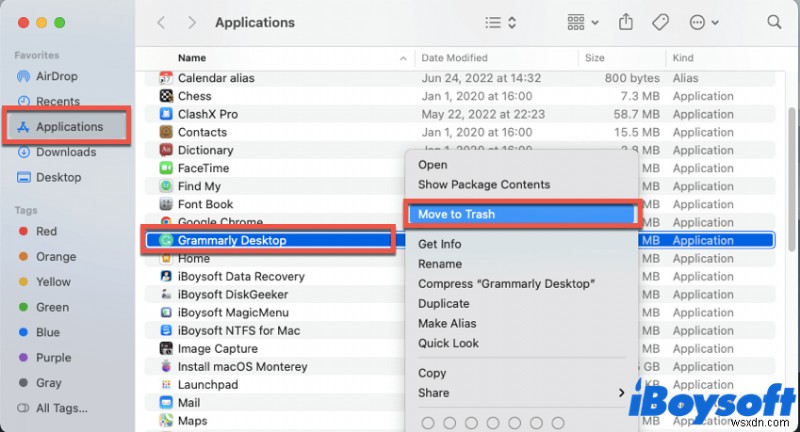This screenshot has height=432, width=800.
Task: Sort by the Name column header
Action: click(192, 58)
